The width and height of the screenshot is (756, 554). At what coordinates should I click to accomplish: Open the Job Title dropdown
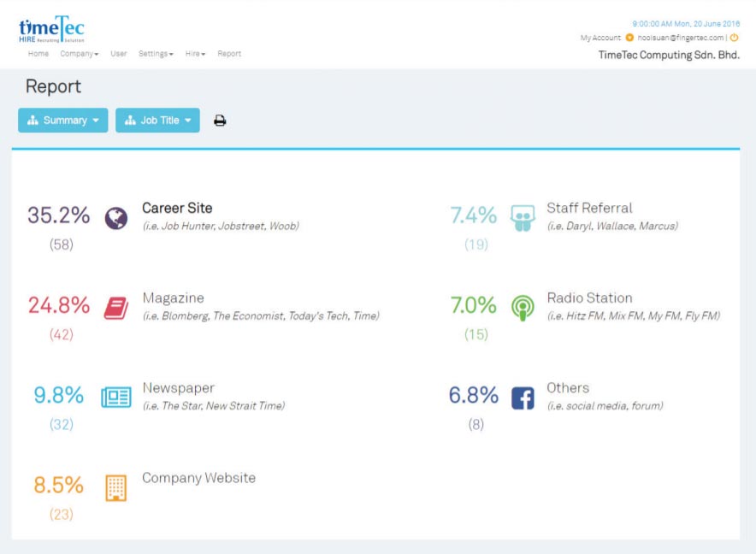point(157,120)
